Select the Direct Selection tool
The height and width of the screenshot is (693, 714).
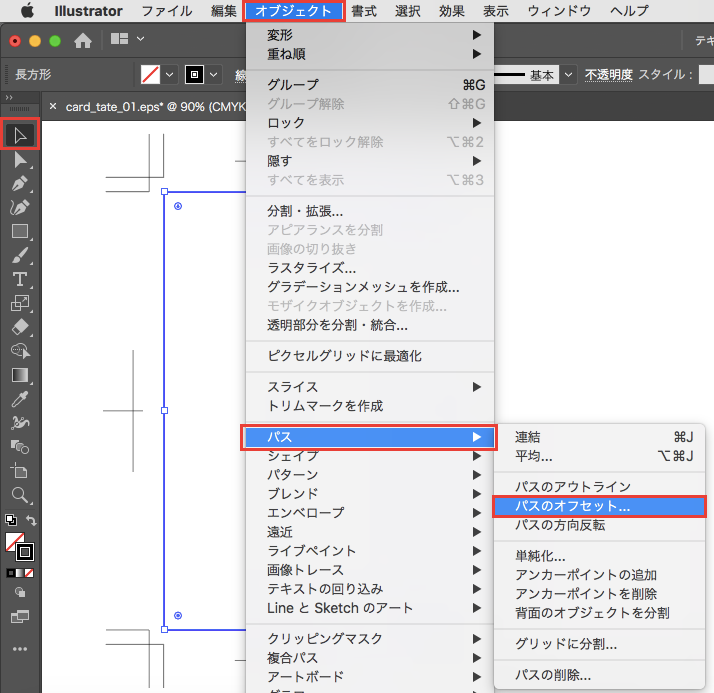point(19,160)
